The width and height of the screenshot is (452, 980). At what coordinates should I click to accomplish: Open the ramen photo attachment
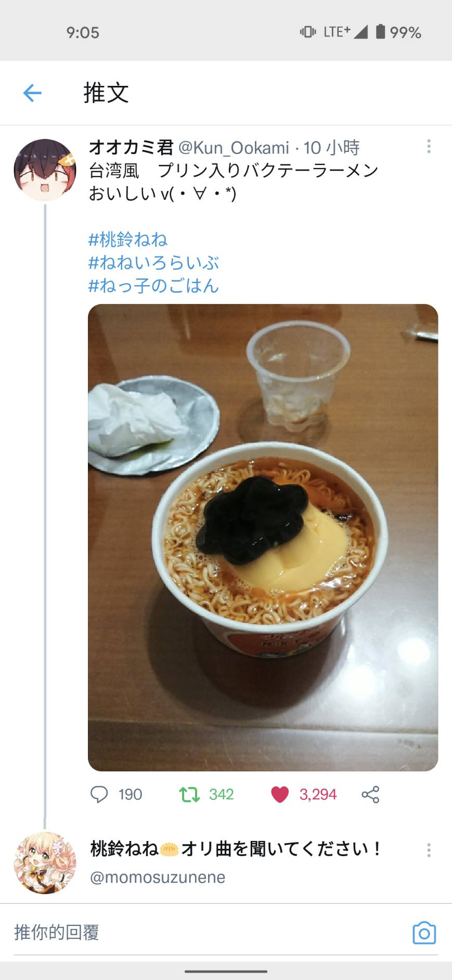(263, 537)
